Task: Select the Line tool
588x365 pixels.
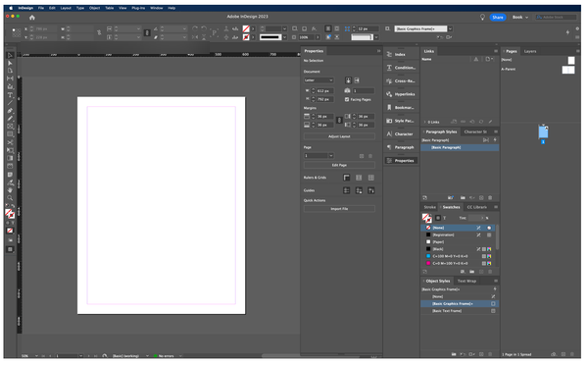Action: pos(10,103)
